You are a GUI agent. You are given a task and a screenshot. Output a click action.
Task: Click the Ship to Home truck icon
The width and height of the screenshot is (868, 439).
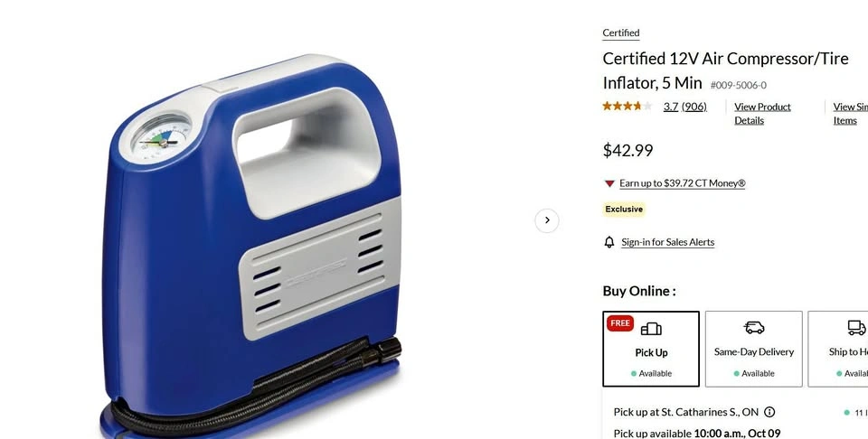click(856, 328)
